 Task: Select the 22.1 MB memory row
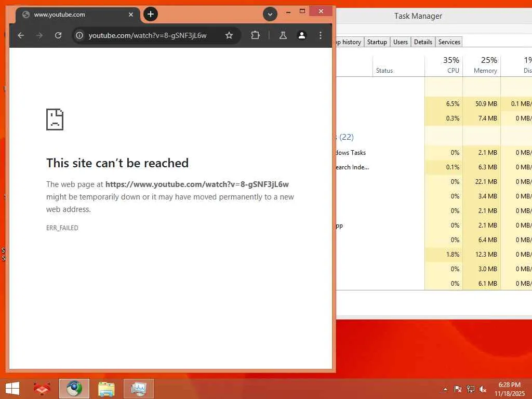click(434, 182)
